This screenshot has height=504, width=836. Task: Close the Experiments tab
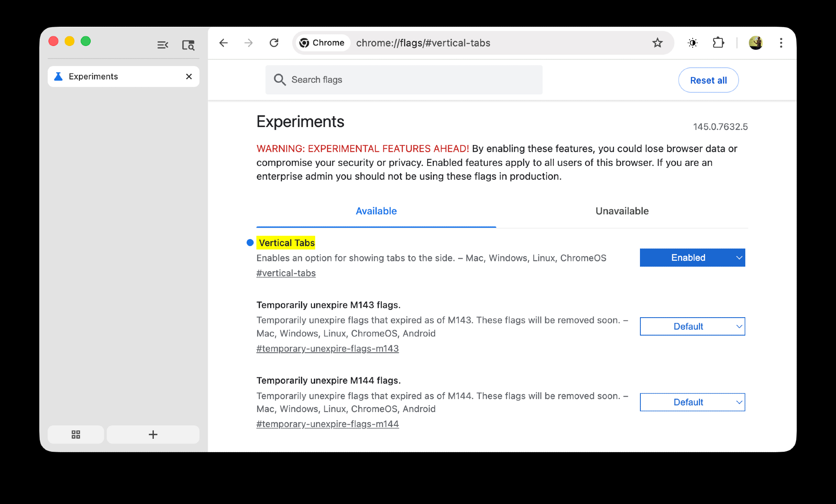[189, 76]
